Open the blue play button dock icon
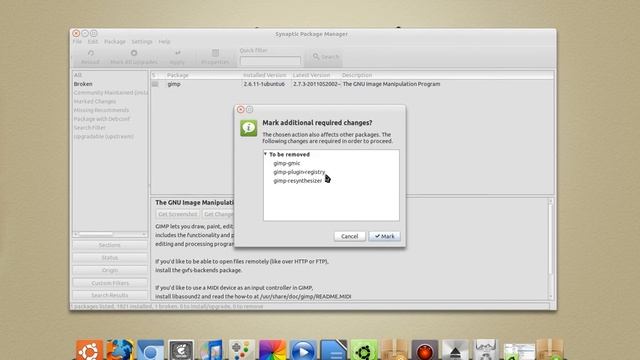This screenshot has width=640, height=360. pyautogui.click(x=303, y=350)
